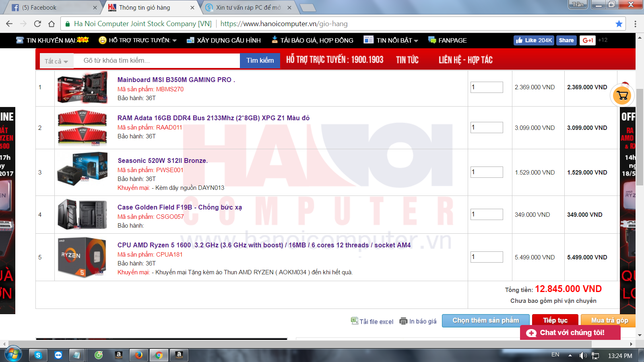The height and width of the screenshot is (362, 644).
Task: Open the Golden Field F19B case thumbnail
Action: click(x=83, y=214)
